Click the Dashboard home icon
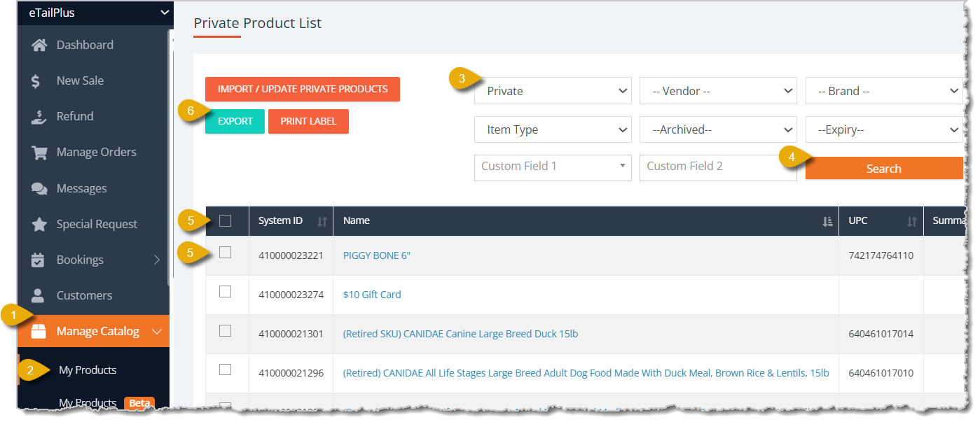Screen dimensions: 980x422 (x=39, y=45)
